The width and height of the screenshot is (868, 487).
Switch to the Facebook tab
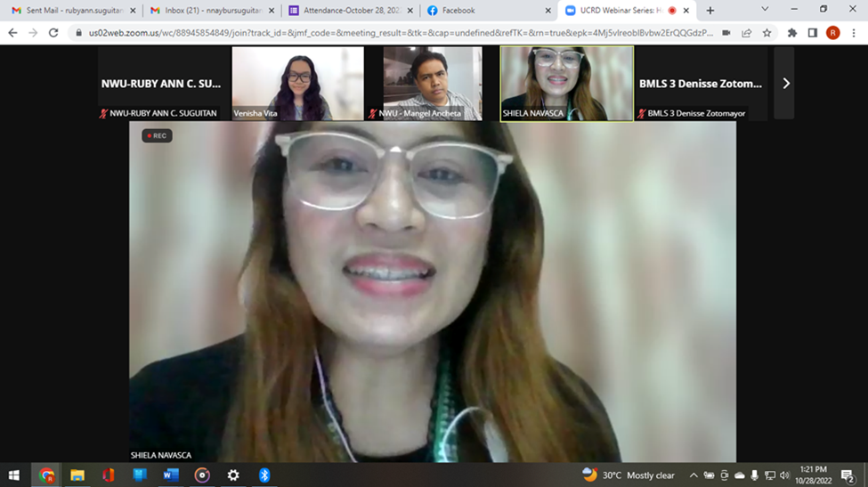pos(485,11)
